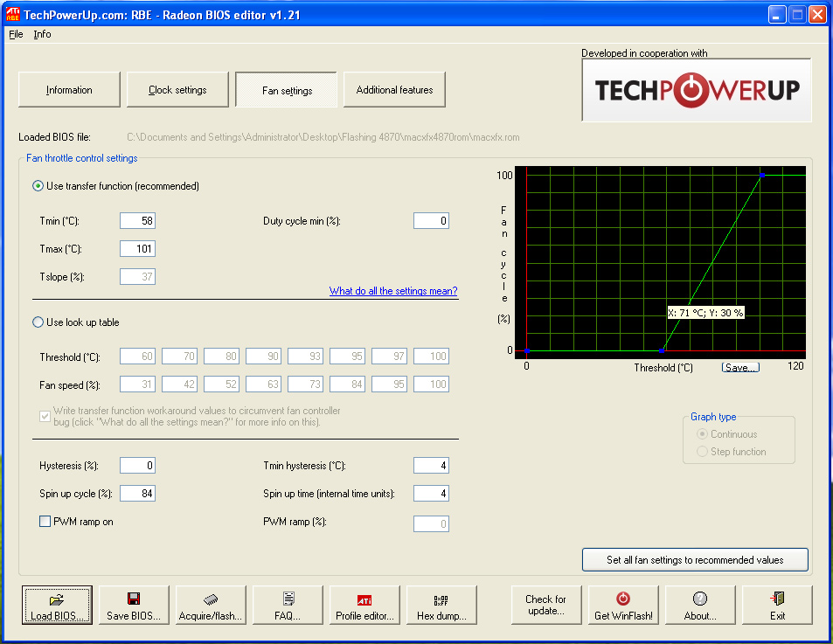
Task: Click the Tmax (°C) field
Action: [137, 248]
